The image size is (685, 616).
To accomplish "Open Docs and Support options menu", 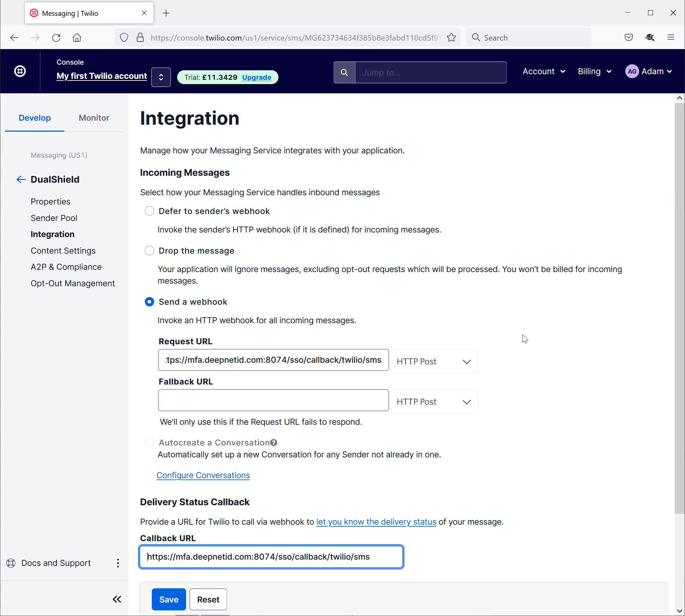I will click(118, 563).
